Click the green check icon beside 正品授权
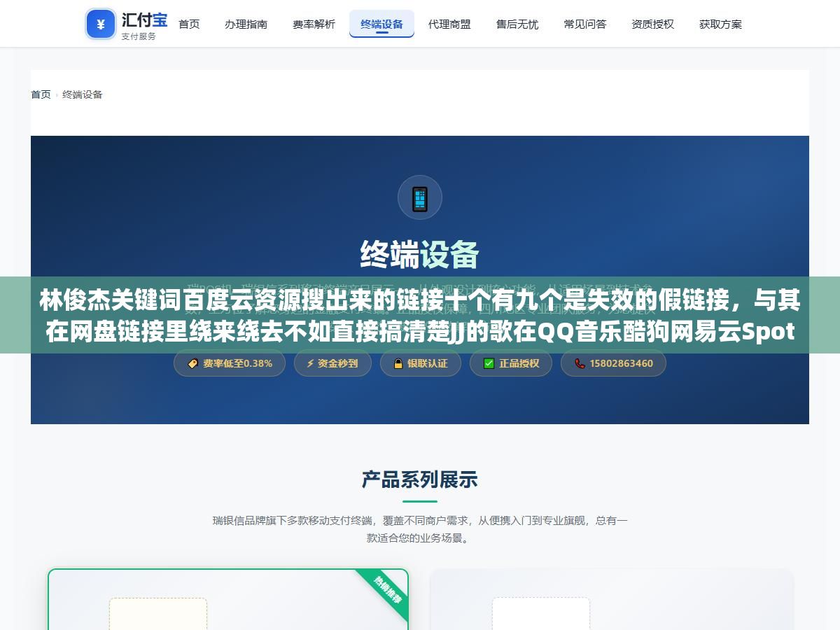 click(x=489, y=363)
